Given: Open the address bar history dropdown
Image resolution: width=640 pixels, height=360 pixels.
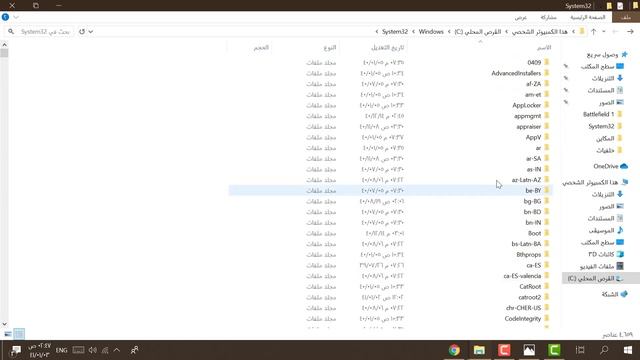Looking at the screenshot, I should [x=91, y=31].
